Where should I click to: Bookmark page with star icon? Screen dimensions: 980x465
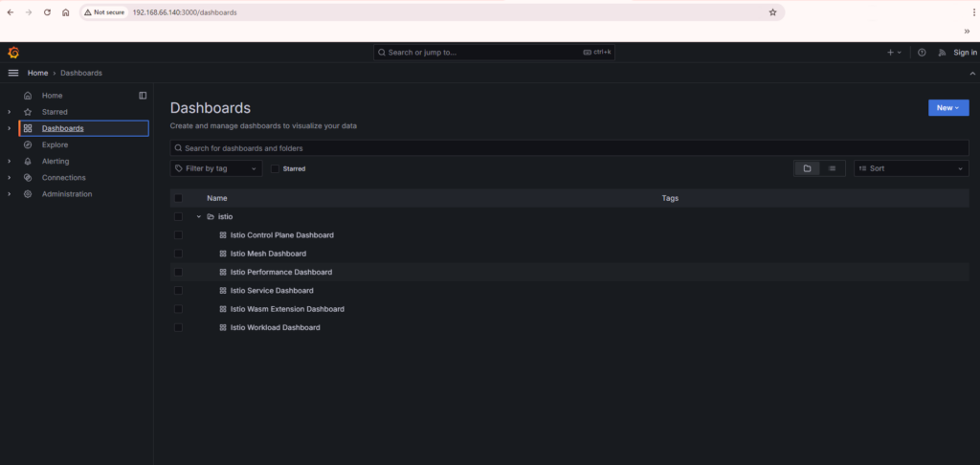click(x=772, y=12)
